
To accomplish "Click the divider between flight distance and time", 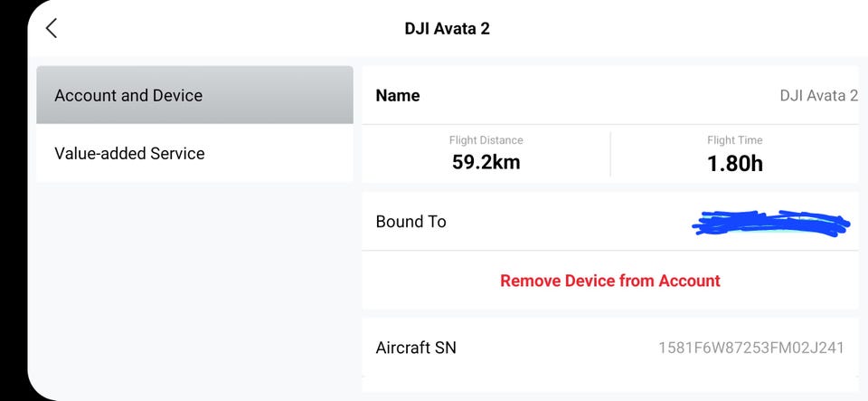I will 610,154.
